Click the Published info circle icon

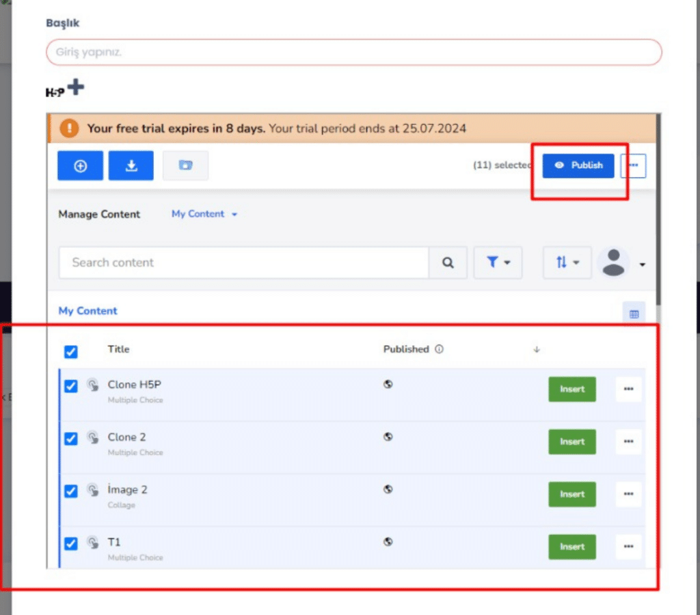tap(439, 349)
